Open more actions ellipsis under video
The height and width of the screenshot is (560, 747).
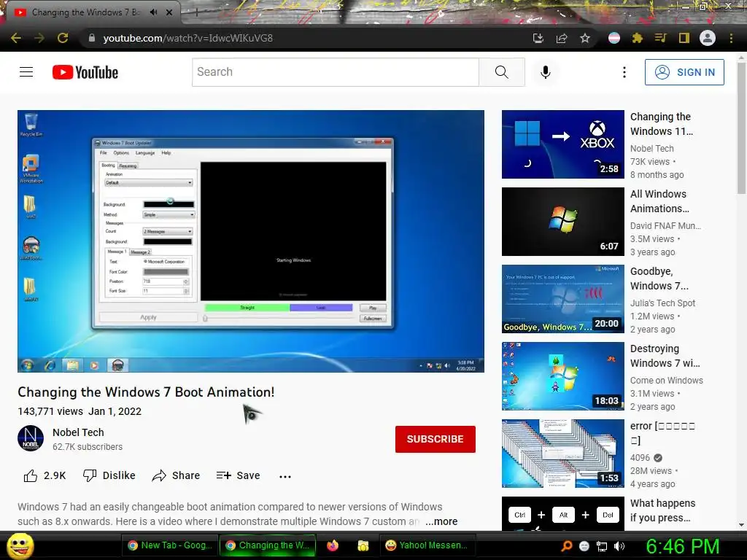285,476
